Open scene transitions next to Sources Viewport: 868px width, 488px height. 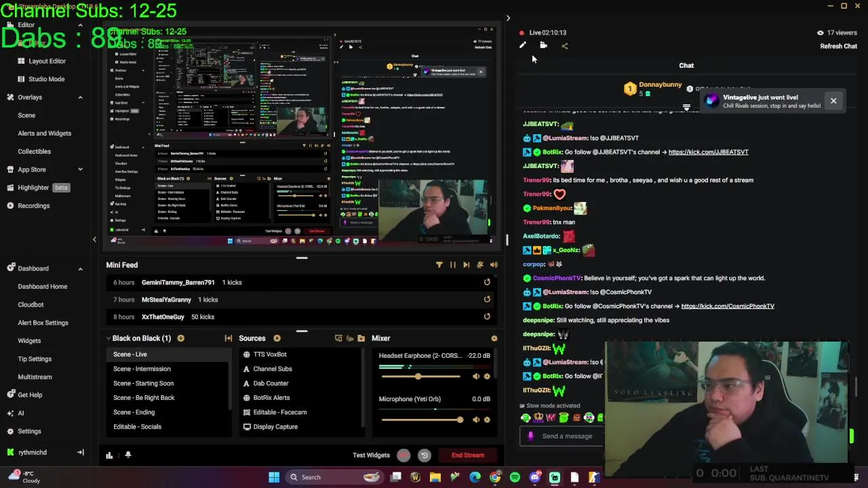click(229, 338)
